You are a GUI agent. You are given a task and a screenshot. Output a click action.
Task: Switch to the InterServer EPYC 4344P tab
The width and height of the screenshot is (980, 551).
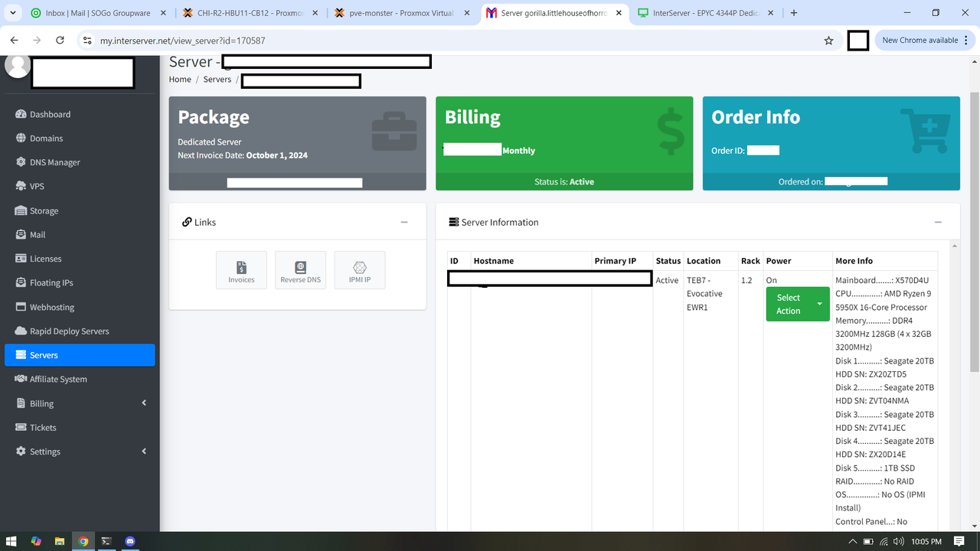707,13
